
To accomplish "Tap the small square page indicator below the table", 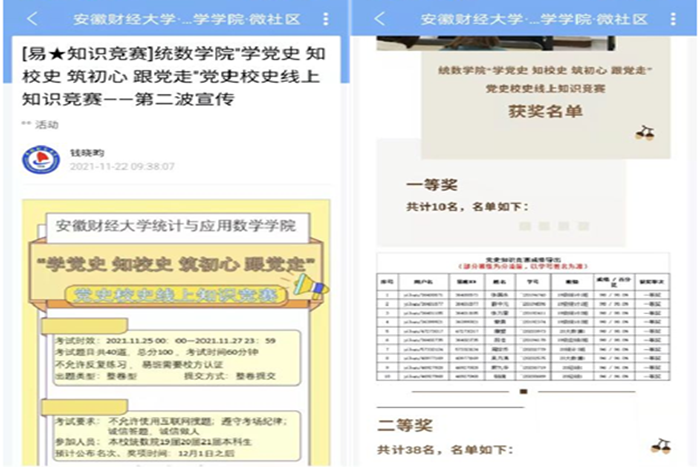I will point(524,392).
